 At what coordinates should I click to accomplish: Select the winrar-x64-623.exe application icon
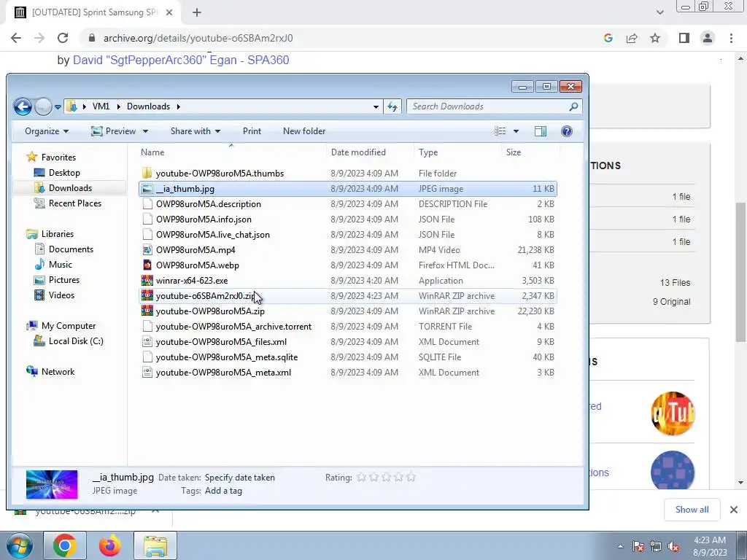coord(147,281)
